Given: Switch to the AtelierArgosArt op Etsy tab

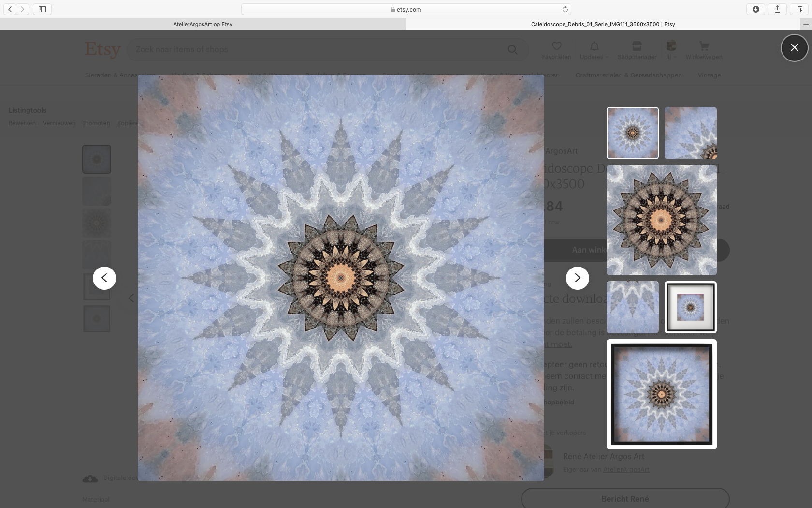Looking at the screenshot, I should (x=203, y=24).
